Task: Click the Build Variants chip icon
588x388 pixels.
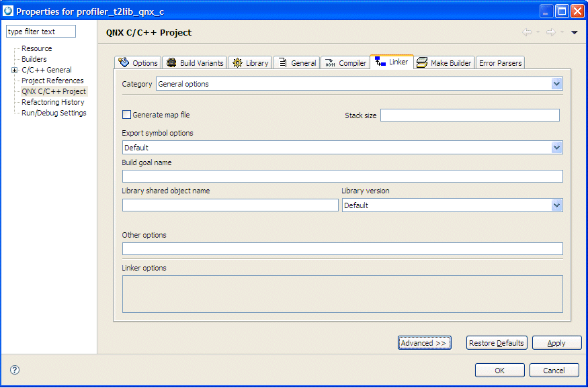Action: [171, 62]
